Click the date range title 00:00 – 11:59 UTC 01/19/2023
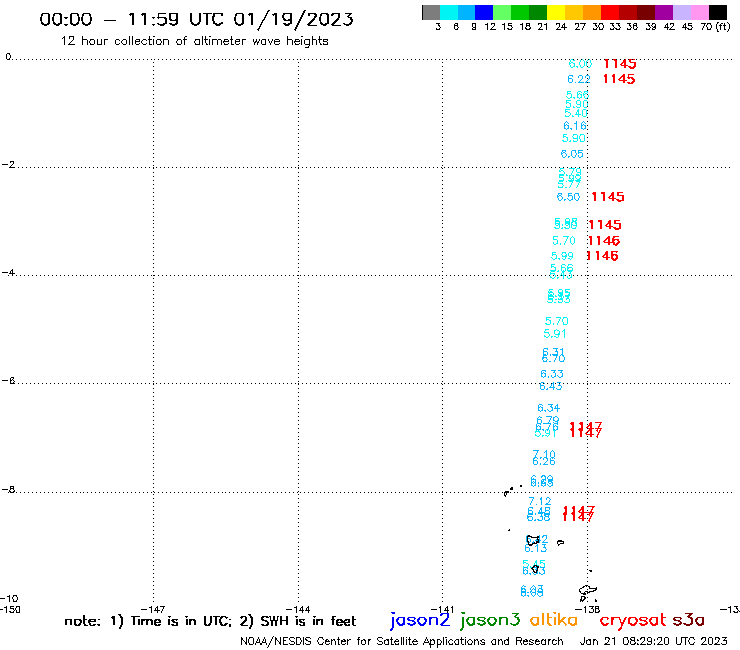740x650 pixels. point(196,20)
